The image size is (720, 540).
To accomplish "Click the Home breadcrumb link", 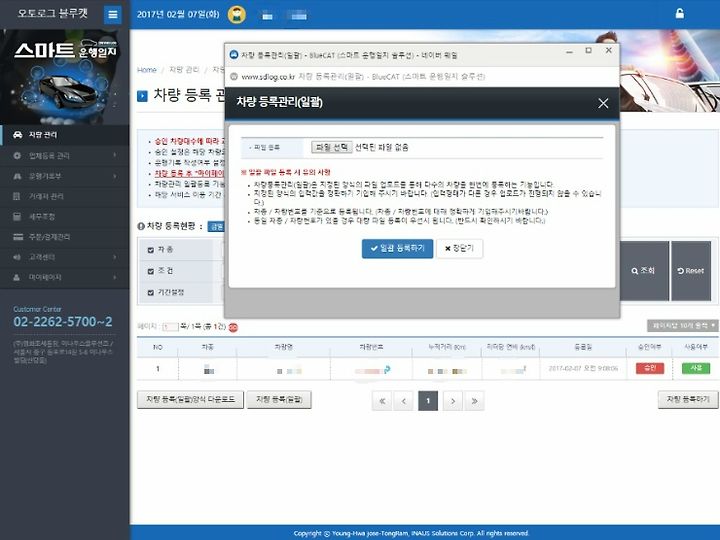I will click(147, 70).
